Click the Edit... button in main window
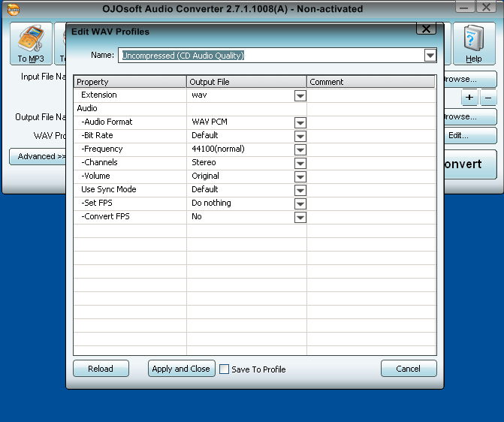The image size is (504, 422). click(470, 136)
